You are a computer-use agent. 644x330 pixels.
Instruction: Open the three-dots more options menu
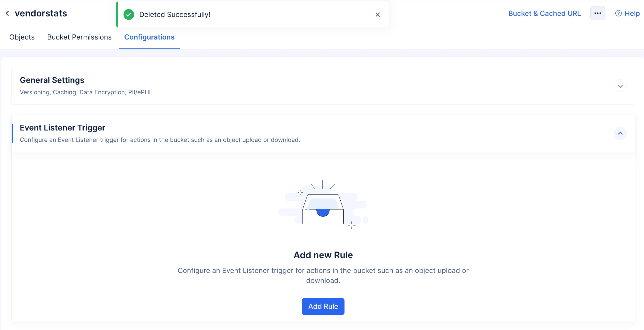(x=598, y=13)
